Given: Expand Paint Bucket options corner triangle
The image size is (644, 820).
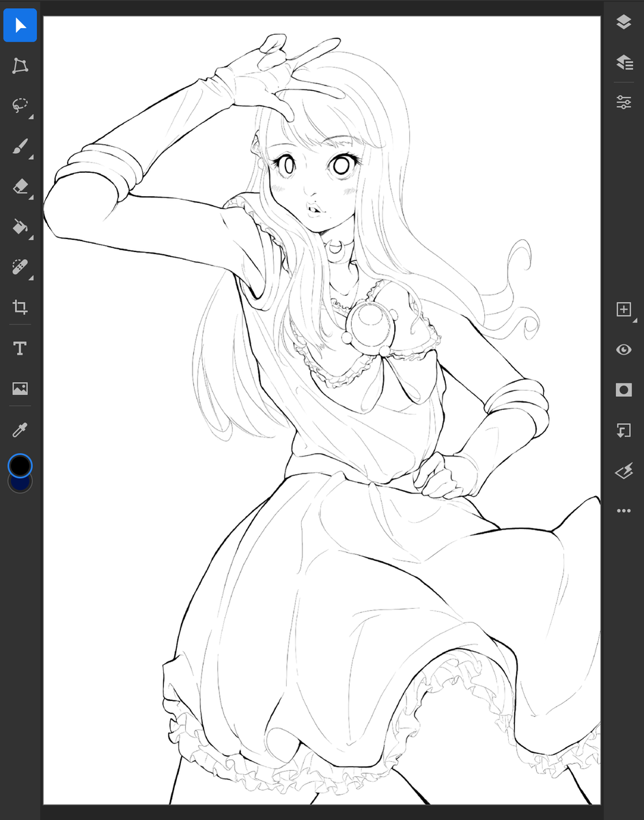Looking at the screenshot, I should pyautogui.click(x=31, y=238).
